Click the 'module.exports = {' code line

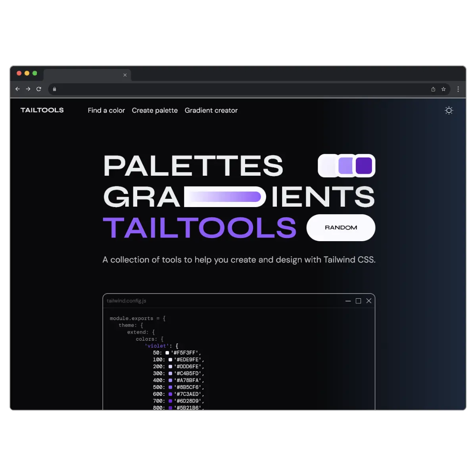point(138,319)
